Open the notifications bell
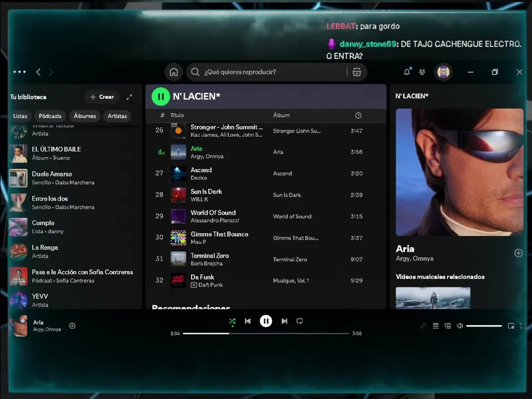532x399 pixels. pos(407,71)
